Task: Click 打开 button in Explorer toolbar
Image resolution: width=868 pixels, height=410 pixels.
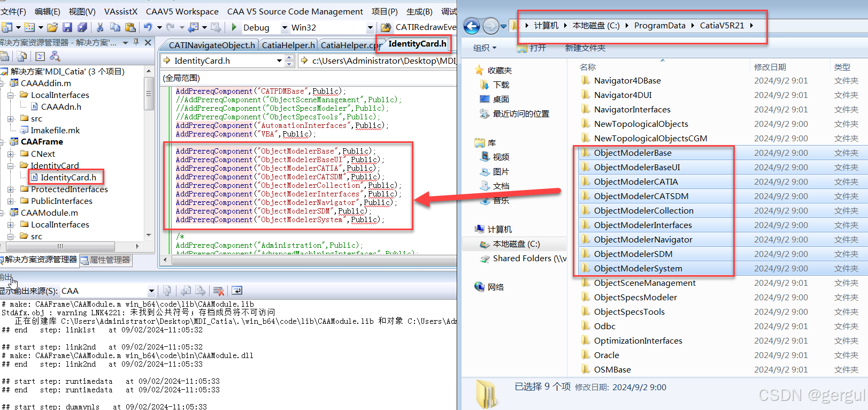Action: [532, 48]
